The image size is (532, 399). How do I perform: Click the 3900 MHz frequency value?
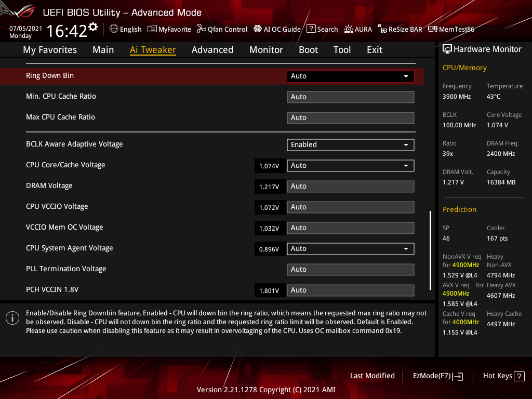[x=457, y=97]
